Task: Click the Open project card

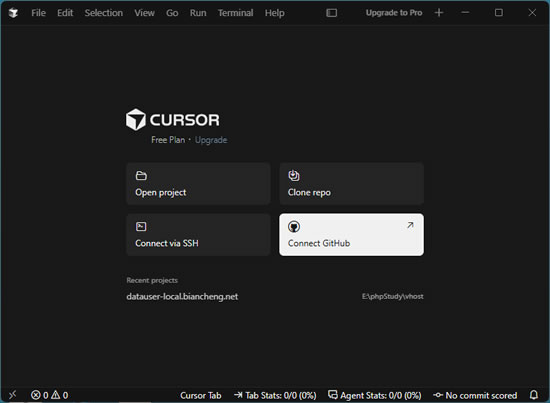Action: pyautogui.click(x=198, y=183)
